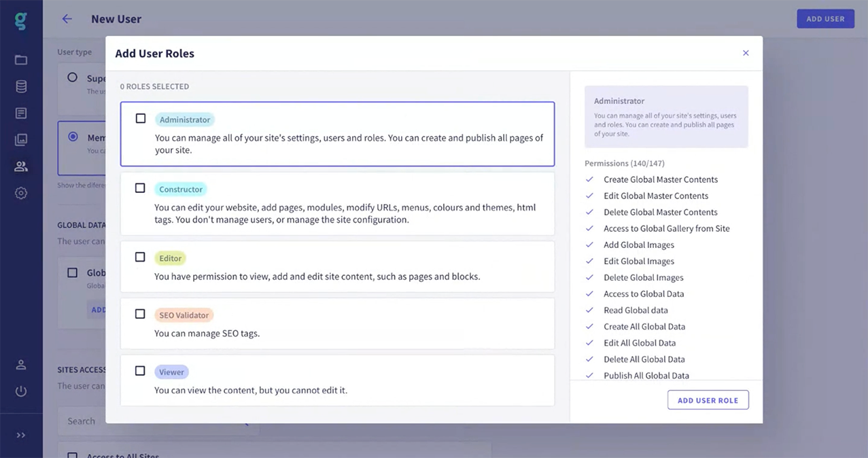Click the back arrow beside New User
The height and width of the screenshot is (458, 868).
pos(66,18)
